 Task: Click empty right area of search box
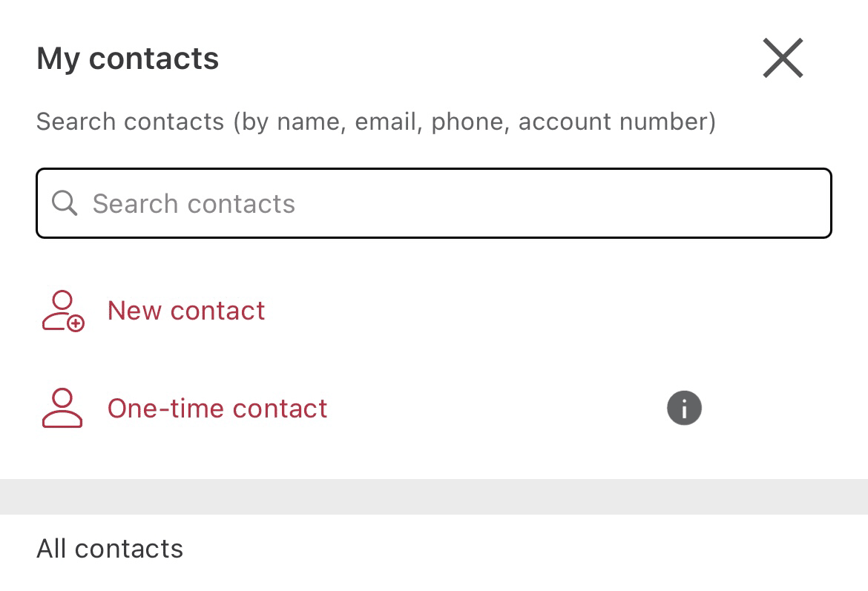(x=609, y=203)
